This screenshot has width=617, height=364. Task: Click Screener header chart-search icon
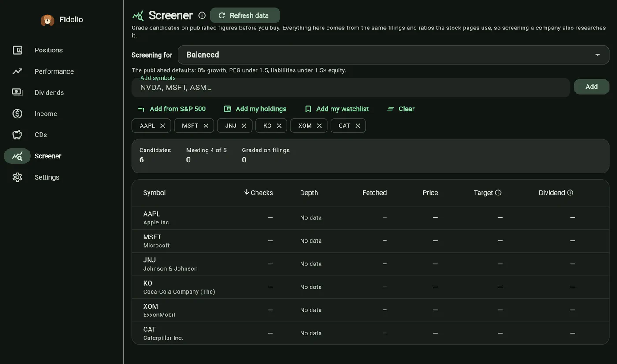138,16
